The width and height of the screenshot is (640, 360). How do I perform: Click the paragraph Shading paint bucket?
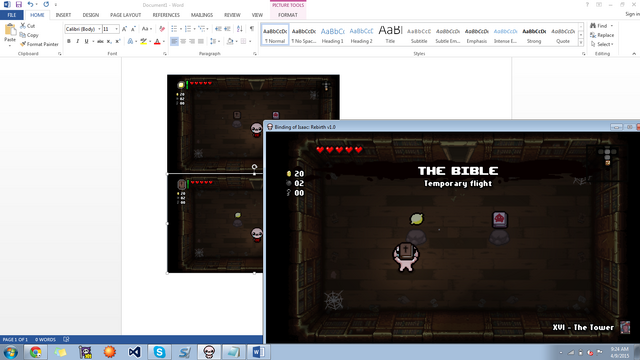[x=230, y=41]
